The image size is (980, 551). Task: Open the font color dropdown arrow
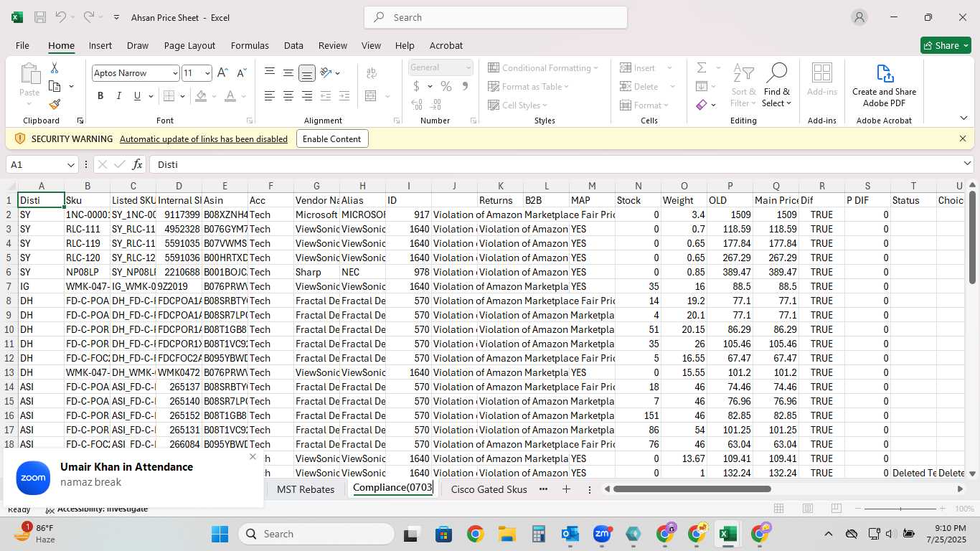pos(244,96)
